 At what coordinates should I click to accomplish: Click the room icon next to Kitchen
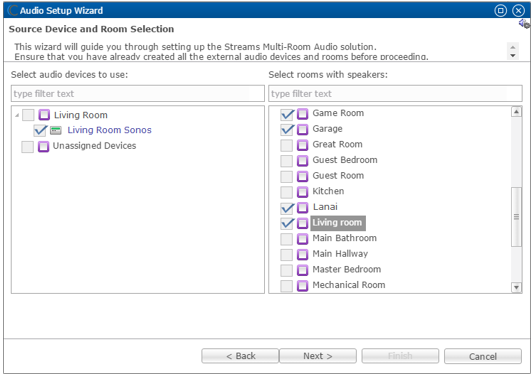[302, 192]
